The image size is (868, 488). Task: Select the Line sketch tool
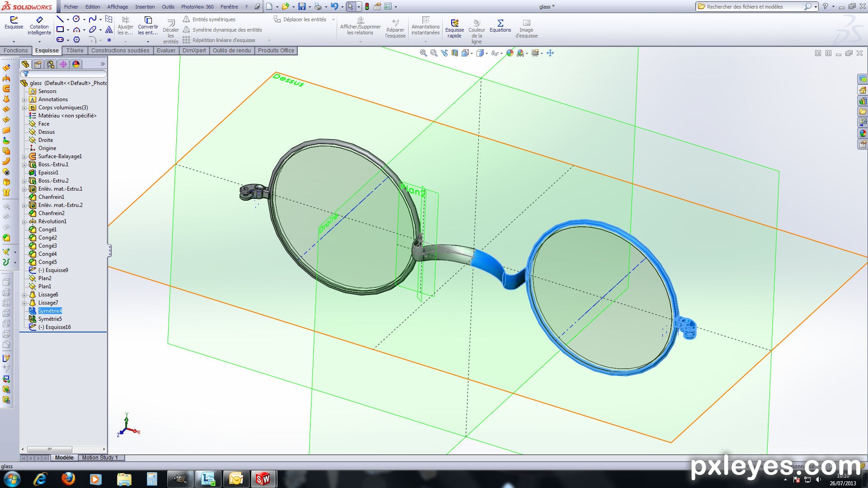click(60, 19)
